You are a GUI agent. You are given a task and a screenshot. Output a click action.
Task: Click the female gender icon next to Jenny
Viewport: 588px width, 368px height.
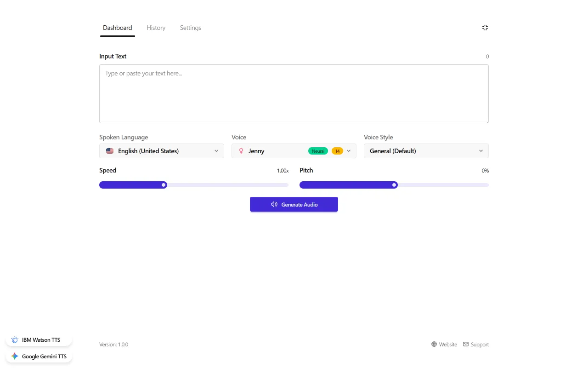(x=241, y=151)
